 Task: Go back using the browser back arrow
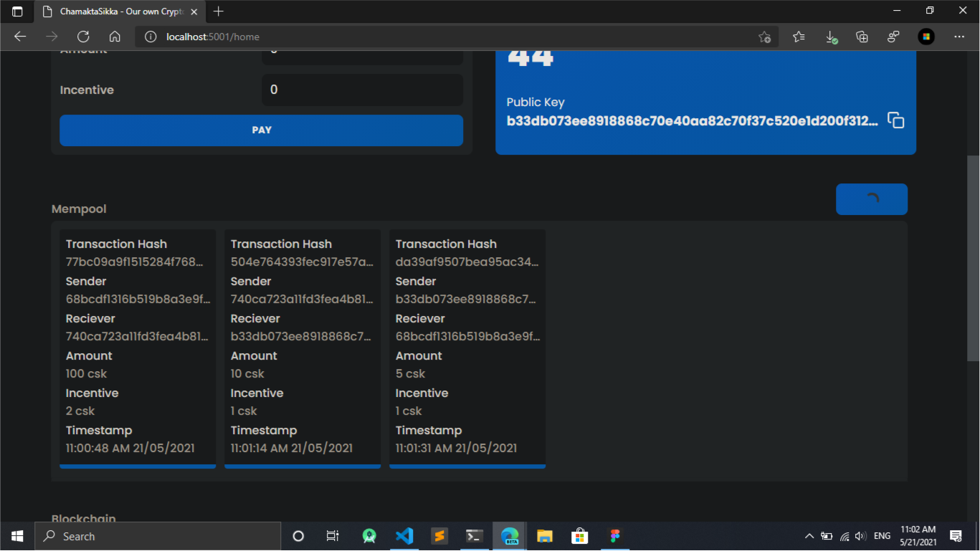[x=20, y=37]
